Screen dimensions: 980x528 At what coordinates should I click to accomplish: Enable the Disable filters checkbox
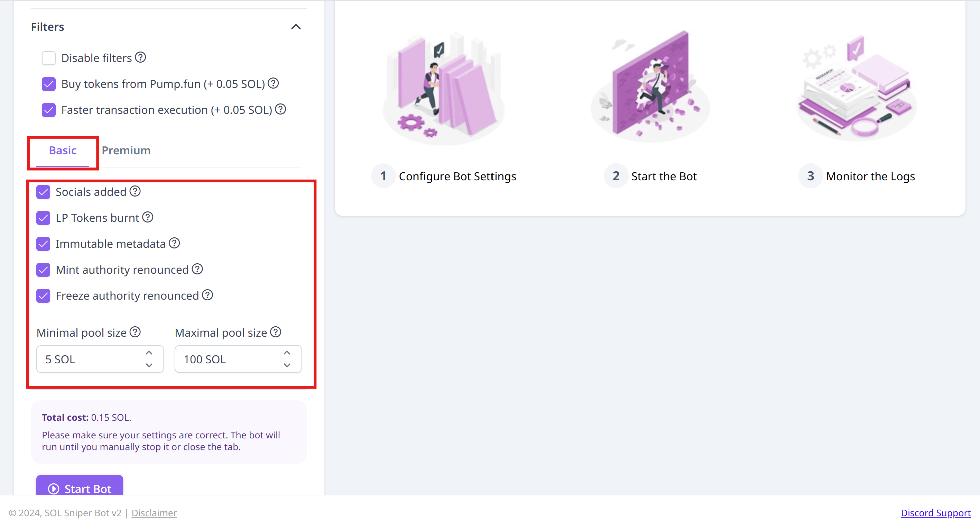(x=49, y=58)
